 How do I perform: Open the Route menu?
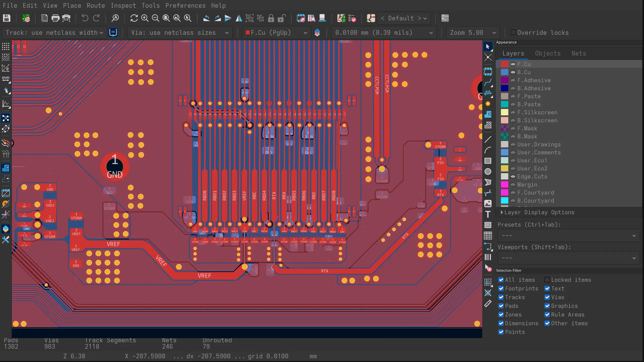[96, 6]
